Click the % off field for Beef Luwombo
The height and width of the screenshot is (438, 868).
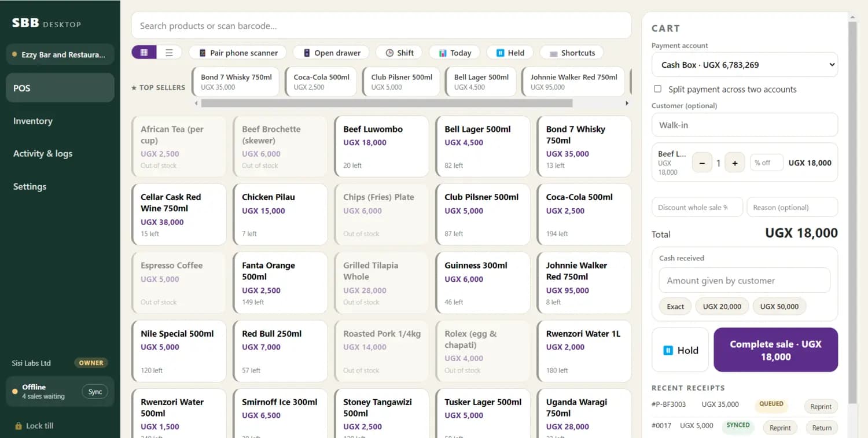click(767, 163)
